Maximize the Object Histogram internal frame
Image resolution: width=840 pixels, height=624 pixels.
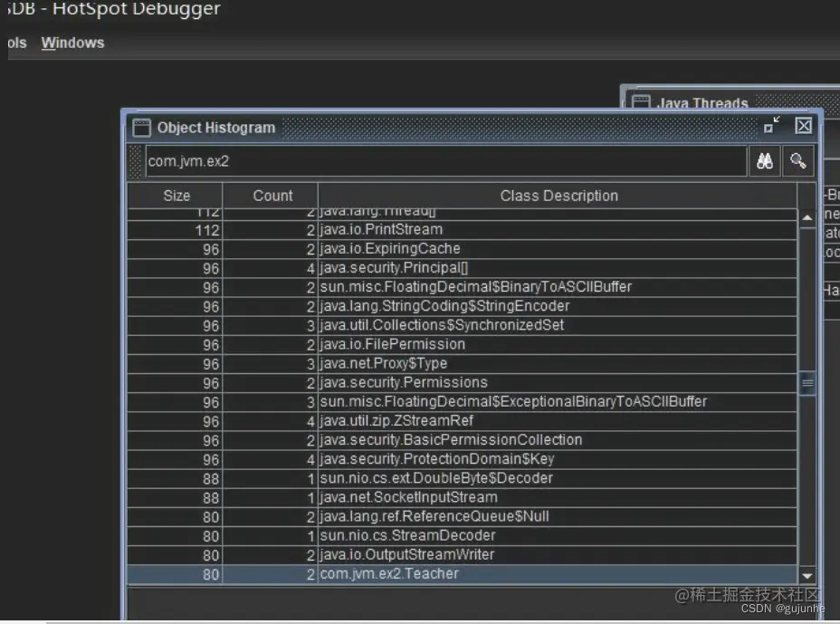click(x=771, y=125)
